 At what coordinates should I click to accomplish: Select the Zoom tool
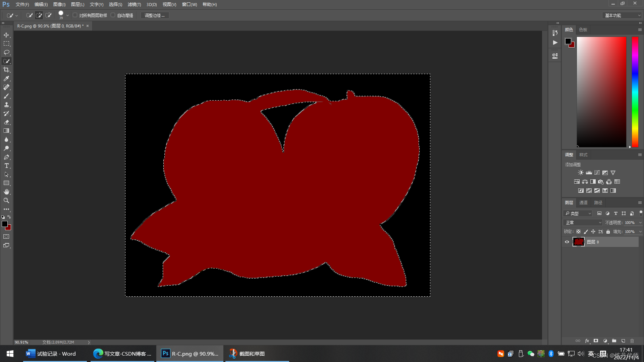(x=6, y=200)
